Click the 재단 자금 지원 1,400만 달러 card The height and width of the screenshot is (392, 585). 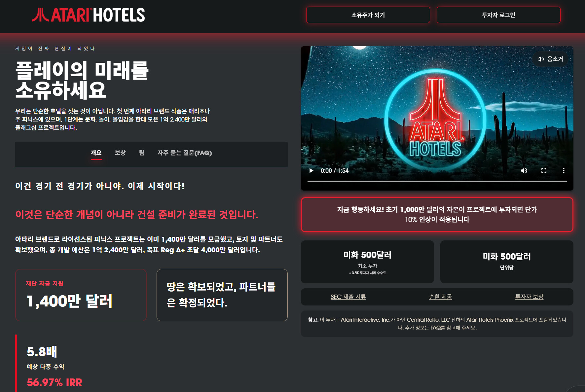[81, 295]
